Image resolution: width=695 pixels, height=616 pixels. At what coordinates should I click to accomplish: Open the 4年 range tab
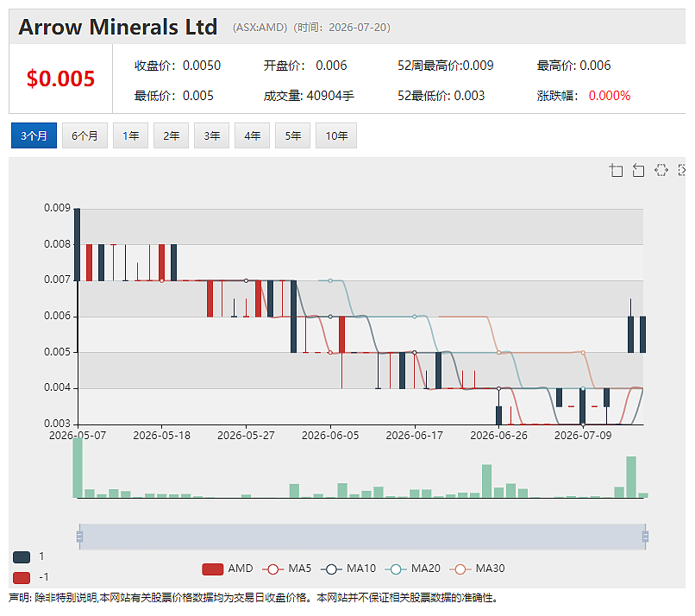[x=252, y=135]
